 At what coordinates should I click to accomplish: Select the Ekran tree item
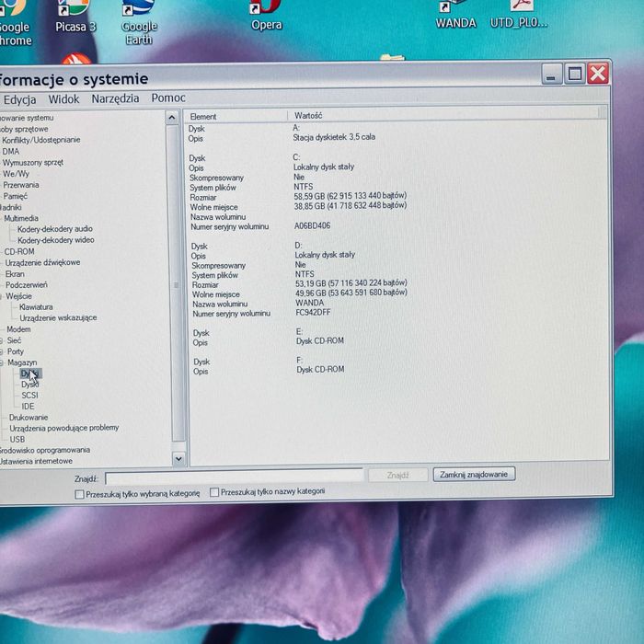[15, 274]
